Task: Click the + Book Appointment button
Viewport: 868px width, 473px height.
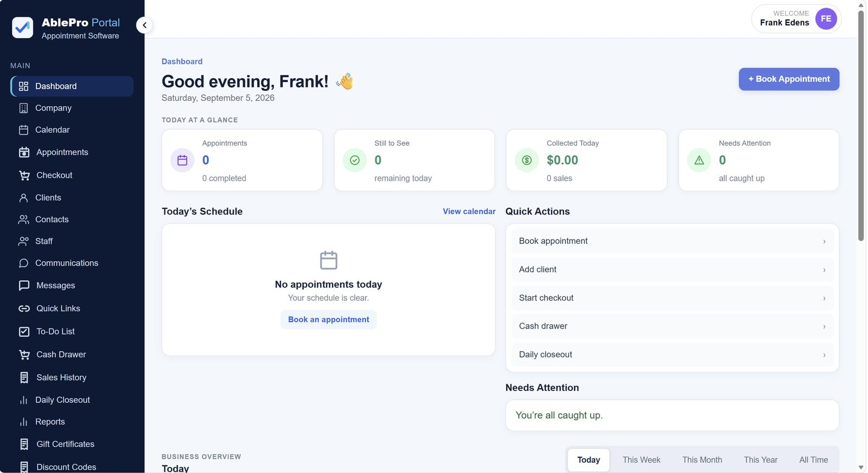Action: (789, 79)
